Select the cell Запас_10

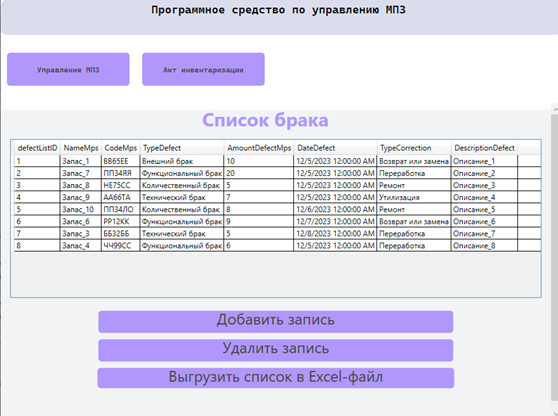(81, 210)
